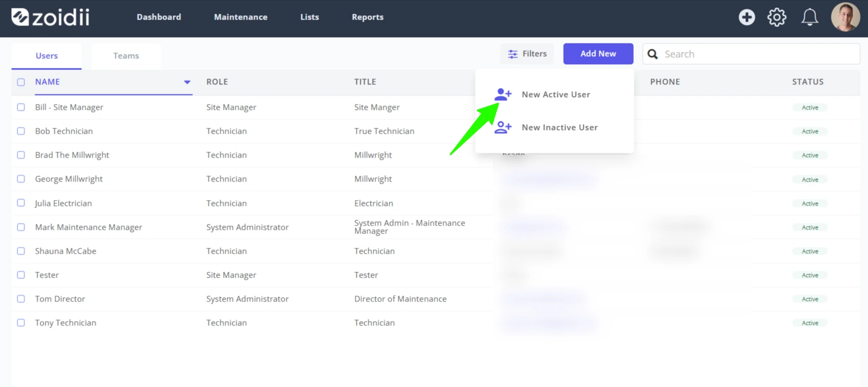Tick the select-all checkbox in header

coord(21,82)
